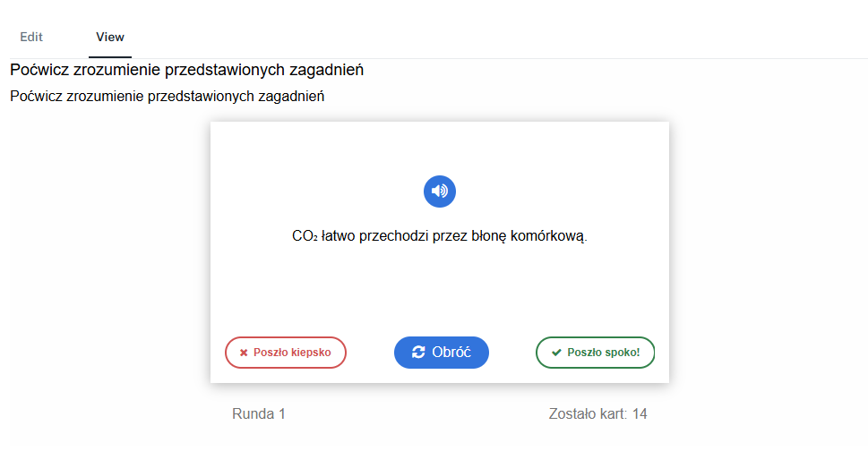The height and width of the screenshot is (468, 868).
Task: Mark the card as "Poszło kiepsko"
Action: tap(285, 353)
